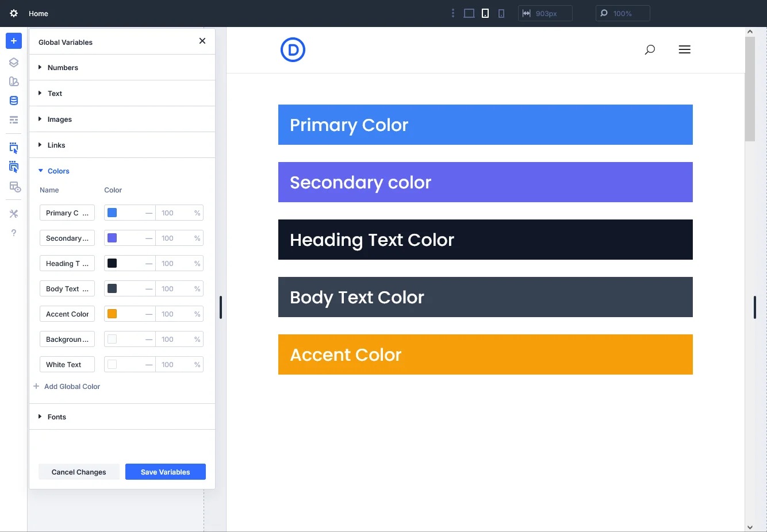Open the Layers panel icon
The height and width of the screenshot is (532, 767).
coord(14,63)
